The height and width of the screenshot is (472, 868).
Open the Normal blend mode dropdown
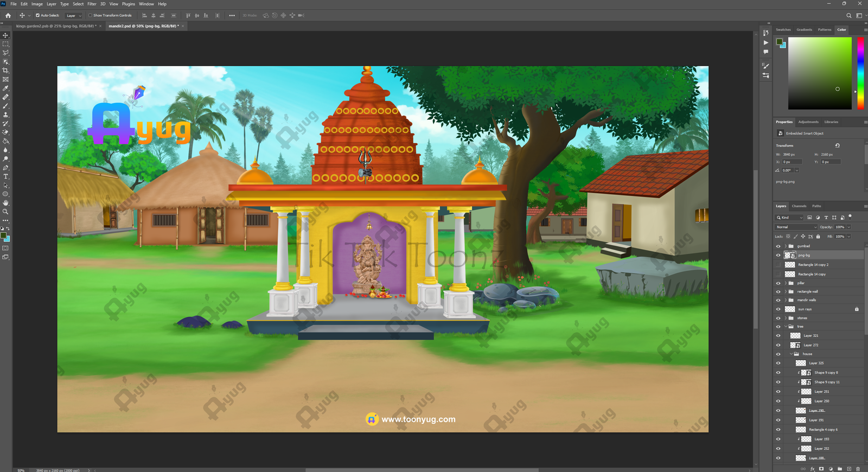796,227
